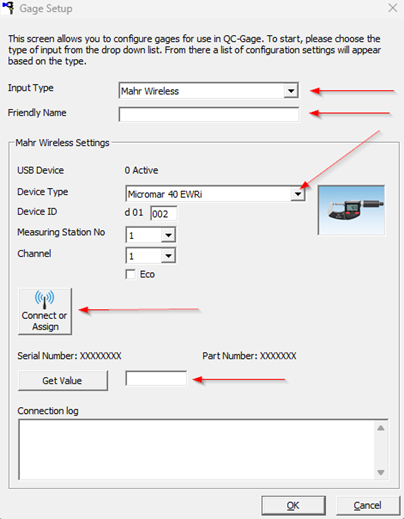Image resolution: width=404 pixels, height=519 pixels.
Task: Expand the Device Type dropdown
Action: [298, 194]
